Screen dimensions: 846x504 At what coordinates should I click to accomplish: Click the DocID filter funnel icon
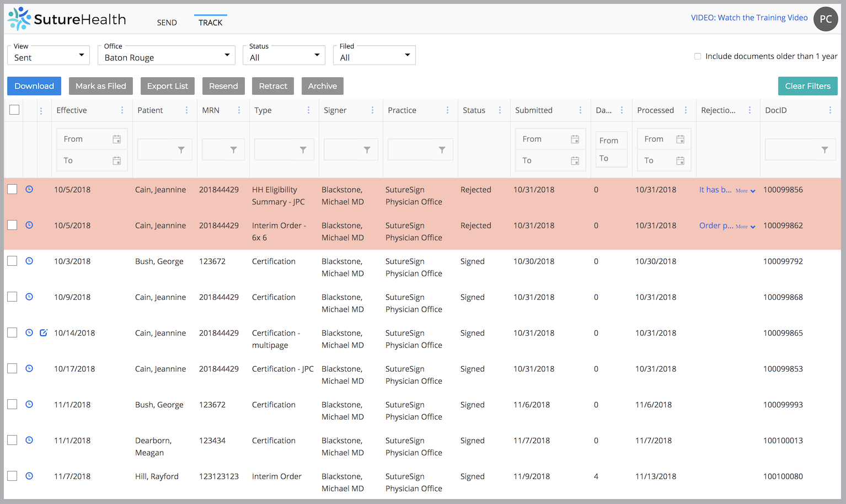coord(824,150)
